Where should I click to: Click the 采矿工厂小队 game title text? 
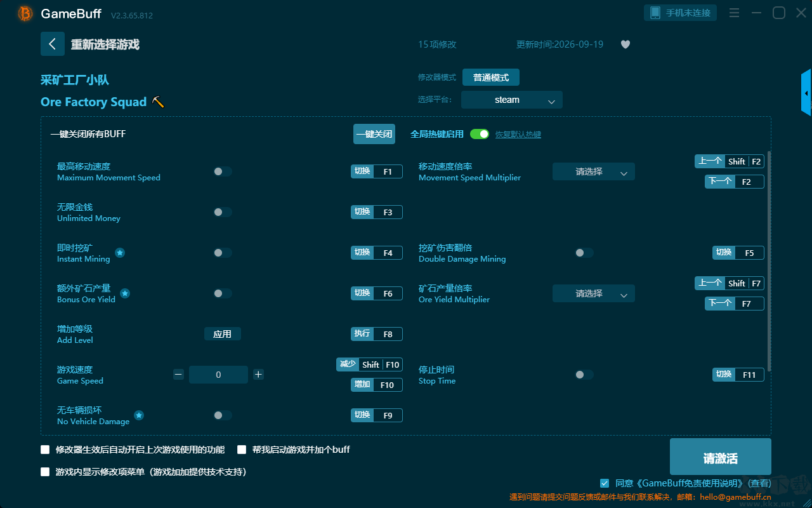coord(75,80)
